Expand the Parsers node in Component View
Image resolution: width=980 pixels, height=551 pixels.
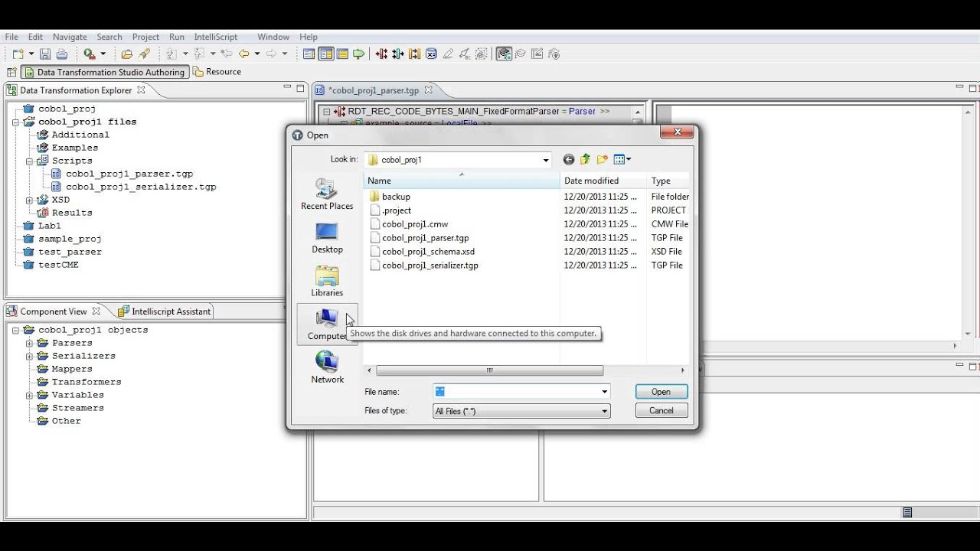(x=30, y=343)
